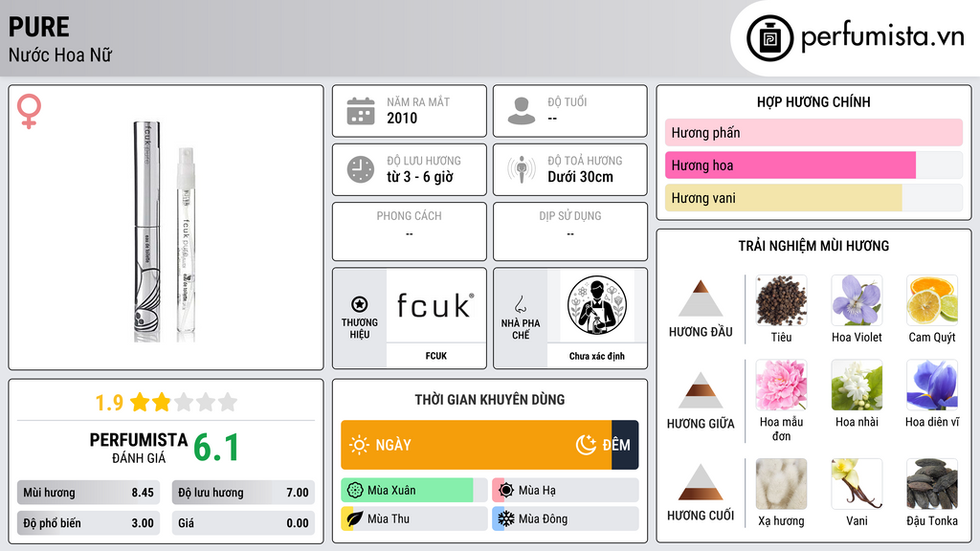
Task: Click the calendar icon beside Năm ra mắt
Action: tap(361, 111)
